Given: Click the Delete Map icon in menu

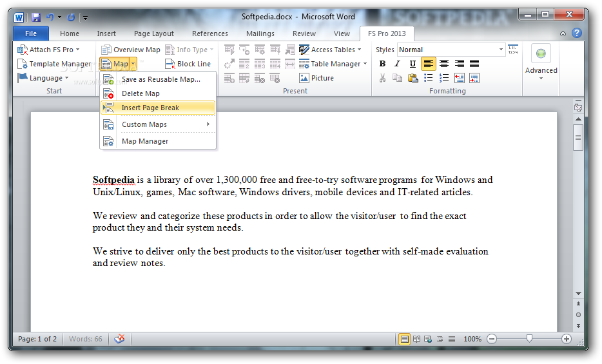Looking at the screenshot, I should click(x=109, y=93).
